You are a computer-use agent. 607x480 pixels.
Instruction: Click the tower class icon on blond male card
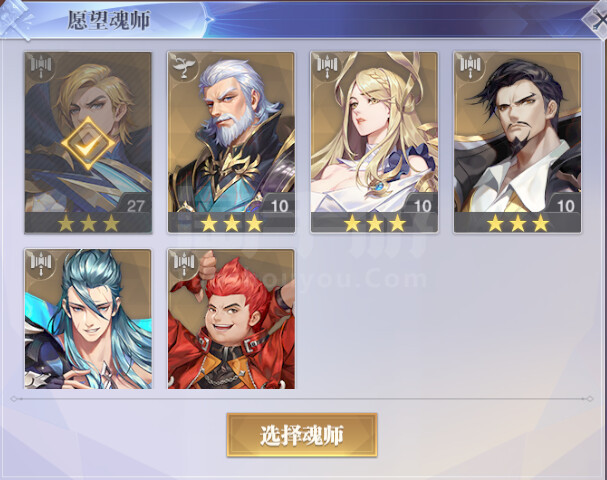pos(41,68)
